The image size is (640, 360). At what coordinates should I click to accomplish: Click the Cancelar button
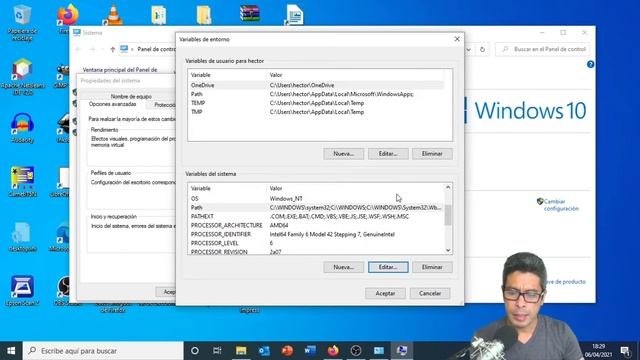pos(430,293)
